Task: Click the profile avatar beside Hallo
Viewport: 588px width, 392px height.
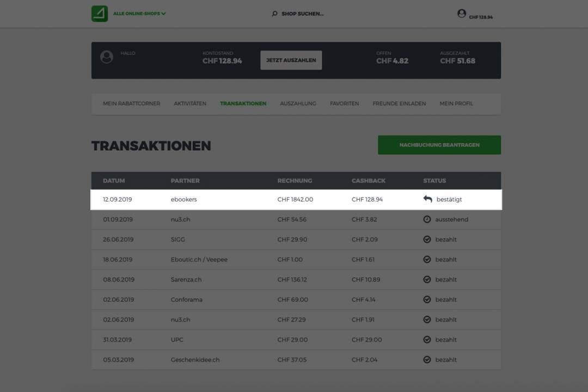Action: [107, 57]
